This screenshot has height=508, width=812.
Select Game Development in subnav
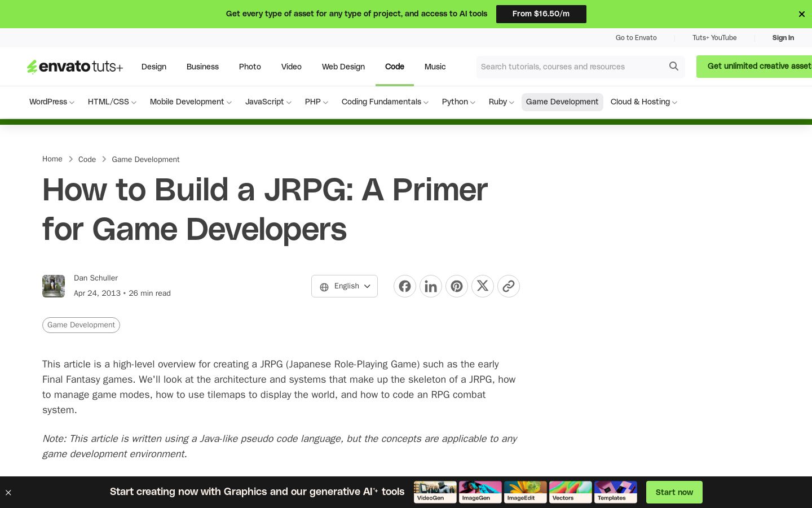[562, 102]
